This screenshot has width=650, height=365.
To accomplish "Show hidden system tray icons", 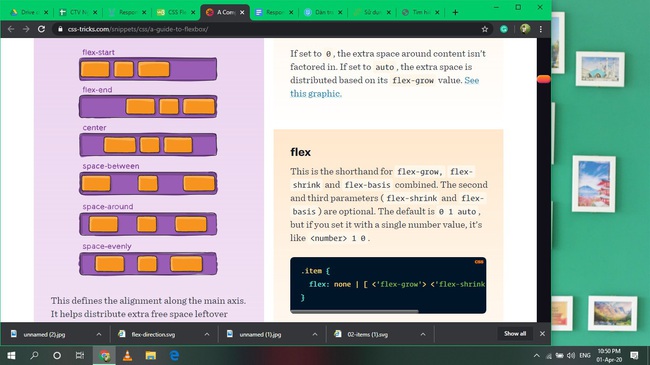I will click(x=536, y=355).
